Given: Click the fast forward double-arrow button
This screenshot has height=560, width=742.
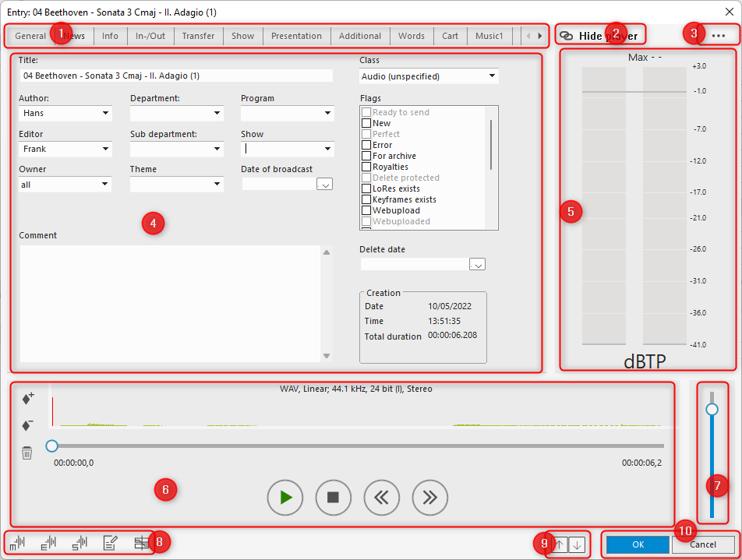Looking at the screenshot, I should pyautogui.click(x=430, y=497).
